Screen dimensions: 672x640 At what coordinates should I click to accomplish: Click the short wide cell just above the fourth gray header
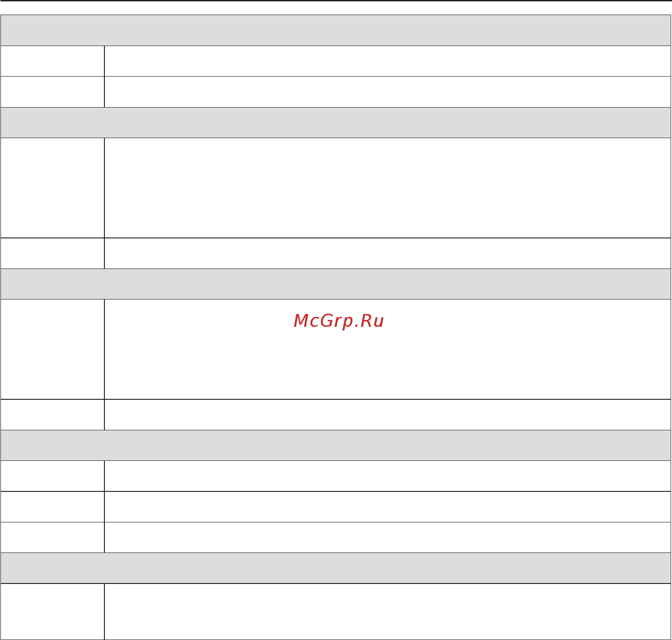click(x=388, y=415)
